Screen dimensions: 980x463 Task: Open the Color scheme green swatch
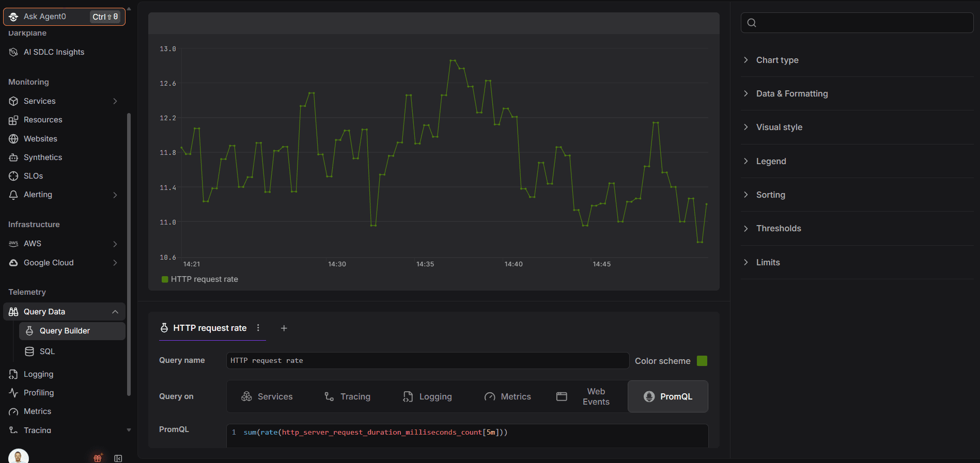click(x=702, y=361)
